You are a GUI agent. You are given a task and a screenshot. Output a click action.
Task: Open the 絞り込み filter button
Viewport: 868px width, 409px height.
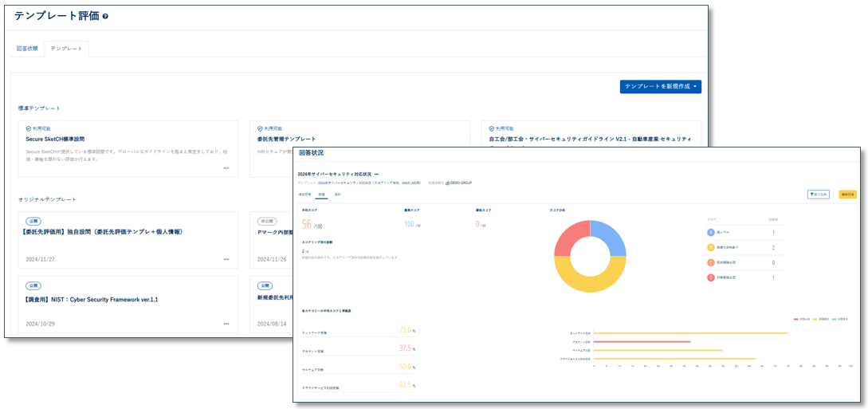click(818, 195)
